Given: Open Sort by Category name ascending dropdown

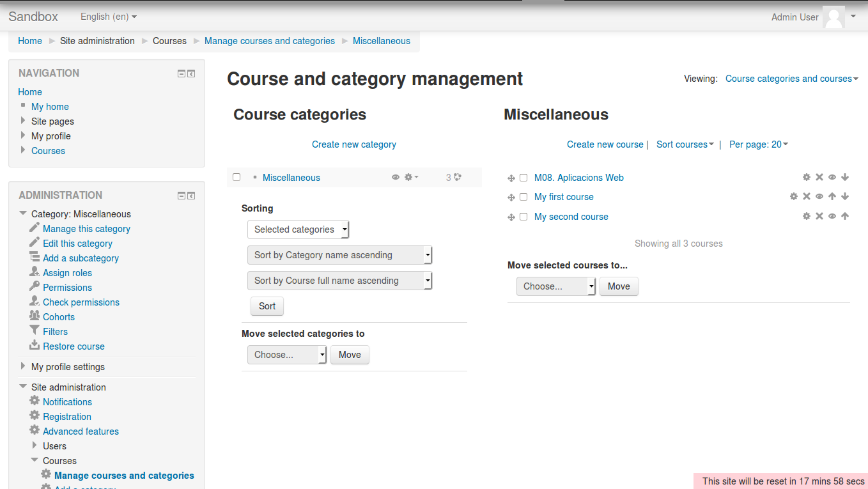Looking at the screenshot, I should click(x=339, y=255).
